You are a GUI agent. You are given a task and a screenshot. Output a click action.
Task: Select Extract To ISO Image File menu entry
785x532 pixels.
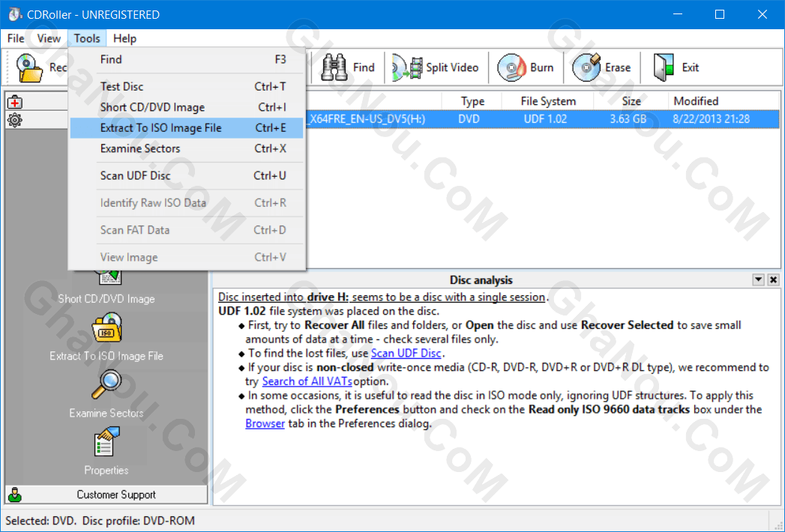click(x=187, y=127)
